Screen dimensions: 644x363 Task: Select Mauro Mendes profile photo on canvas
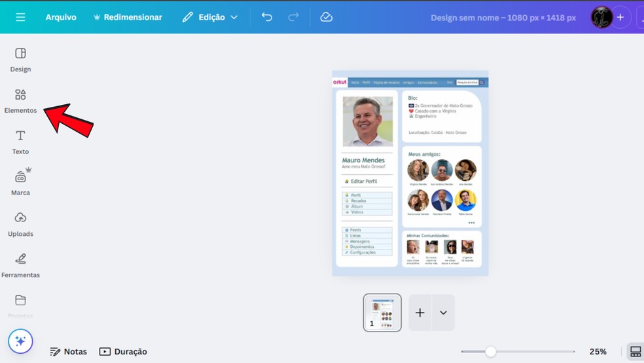(x=368, y=121)
